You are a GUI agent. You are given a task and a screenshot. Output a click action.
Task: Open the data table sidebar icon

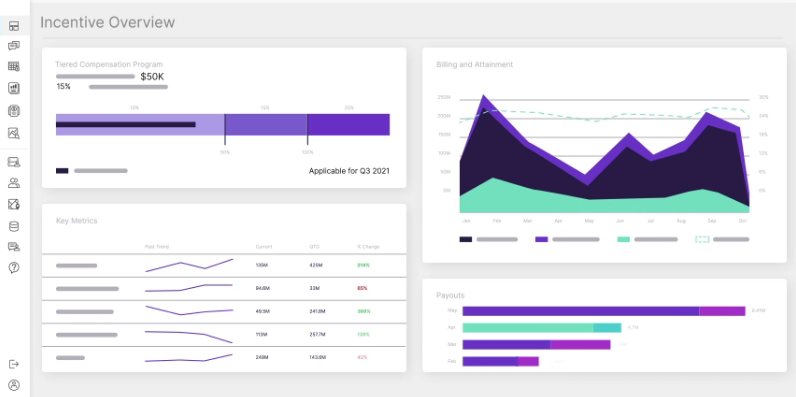14,67
